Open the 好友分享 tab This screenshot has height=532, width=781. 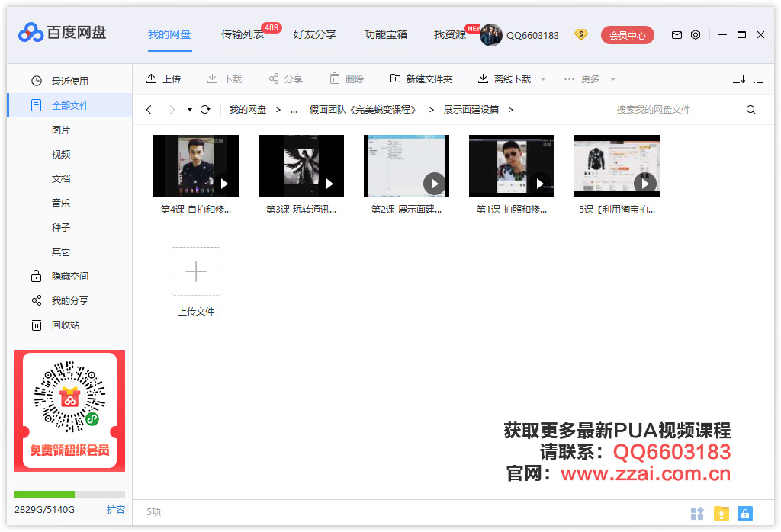315,34
